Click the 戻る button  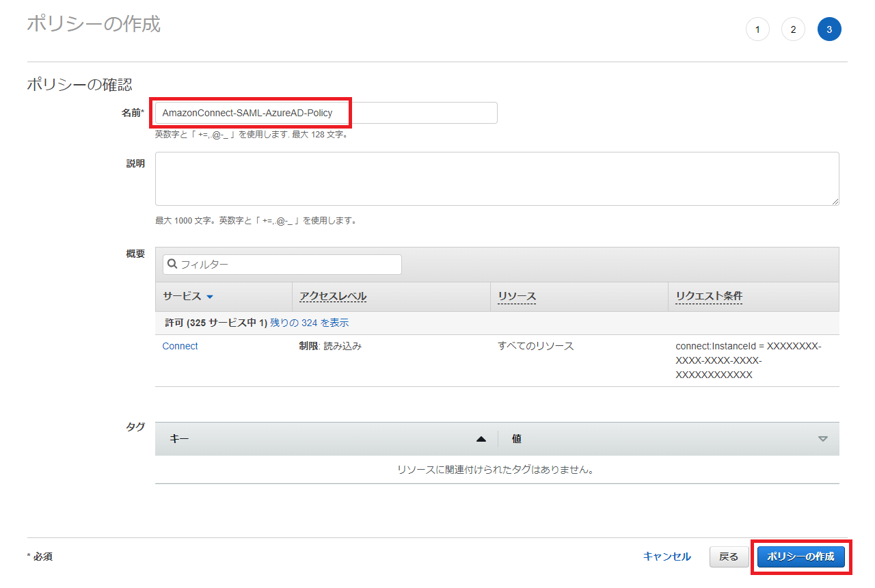(x=729, y=557)
